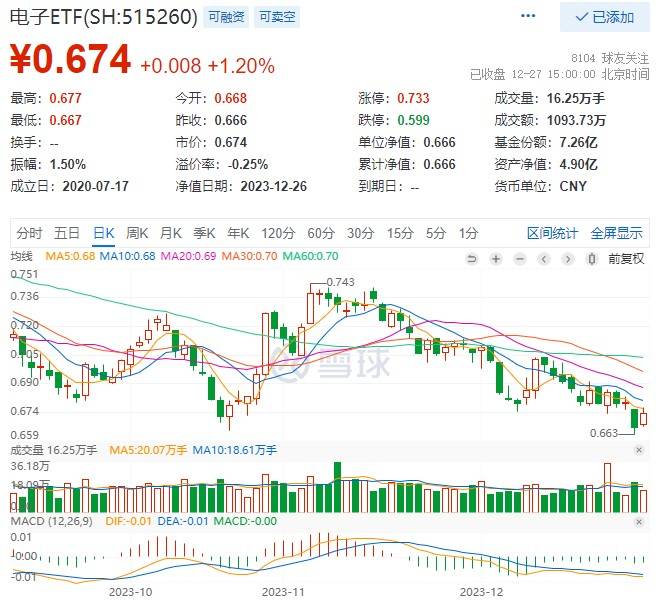Click the 跌停 0.599 value

point(413,120)
